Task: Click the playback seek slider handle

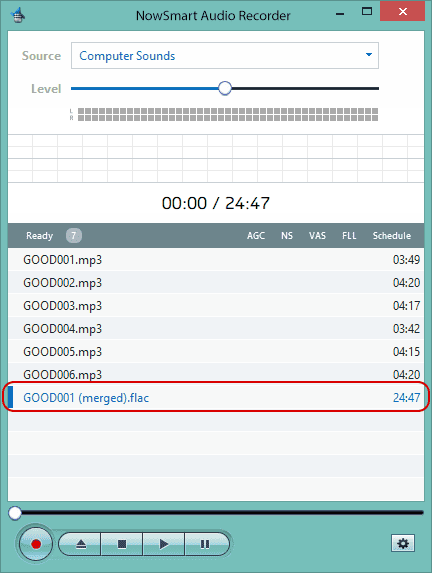Action: [x=15, y=513]
